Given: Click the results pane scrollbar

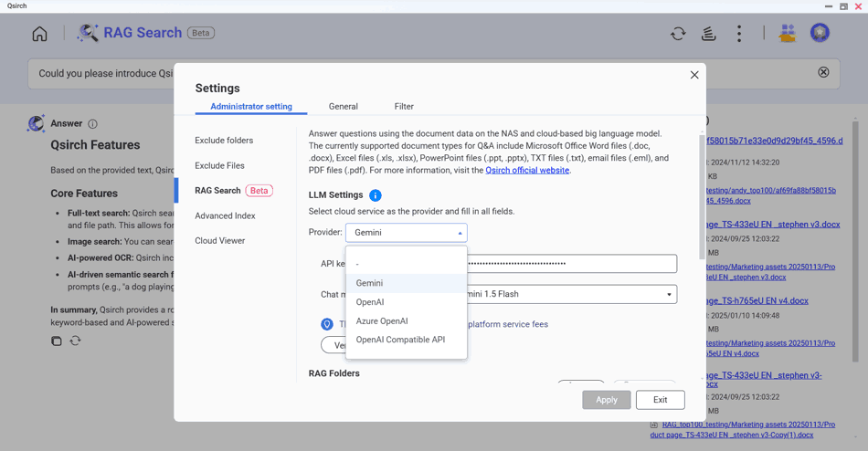Looking at the screenshot, I should [x=855, y=241].
